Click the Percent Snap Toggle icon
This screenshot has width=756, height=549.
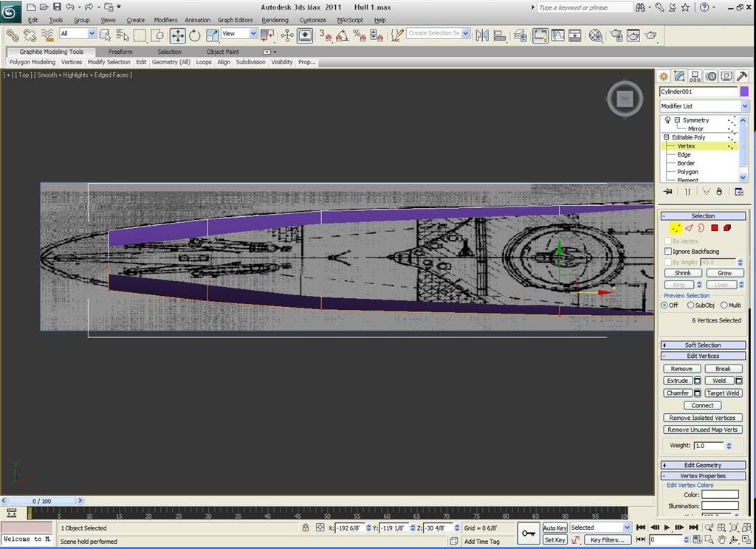[x=360, y=35]
